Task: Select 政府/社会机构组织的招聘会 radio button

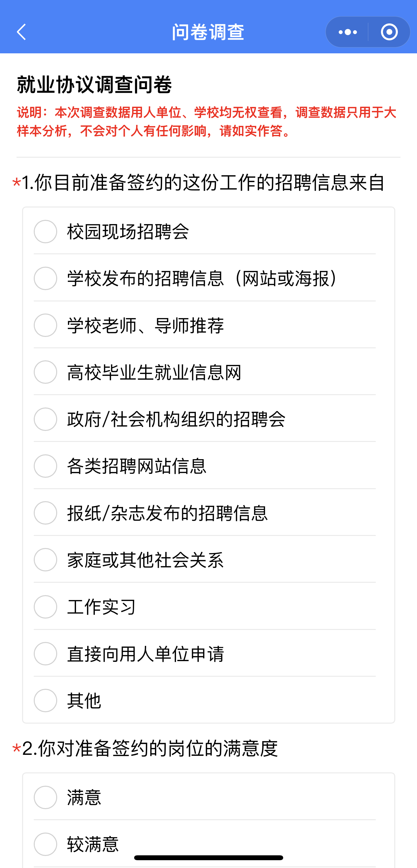Action: pos(45,419)
